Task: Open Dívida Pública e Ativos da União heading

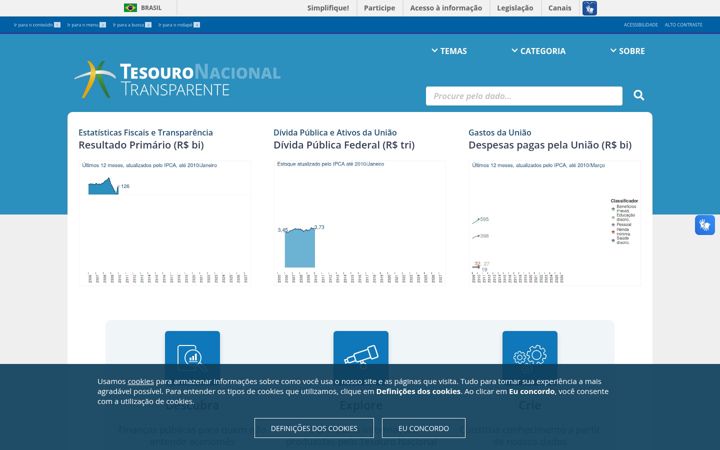Action: click(x=335, y=133)
